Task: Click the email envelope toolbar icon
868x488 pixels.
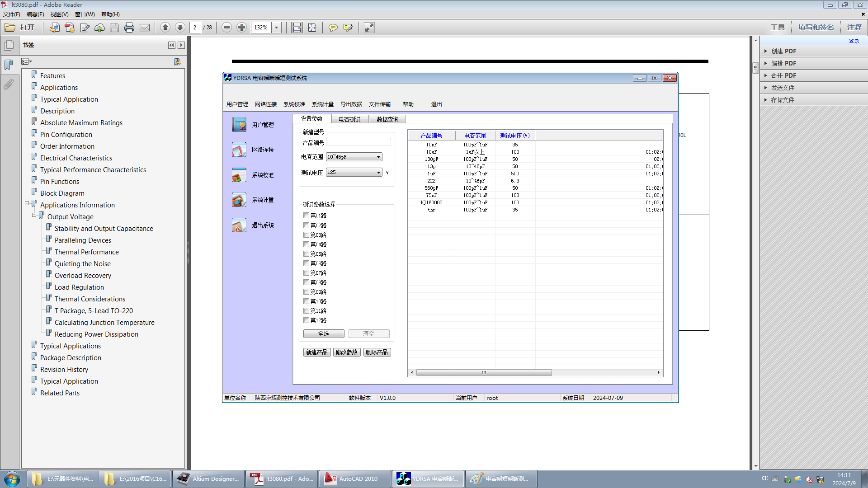Action: [144, 28]
